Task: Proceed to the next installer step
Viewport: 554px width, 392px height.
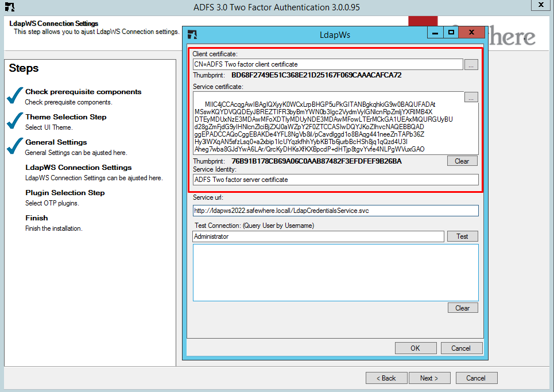Action: tap(429, 378)
